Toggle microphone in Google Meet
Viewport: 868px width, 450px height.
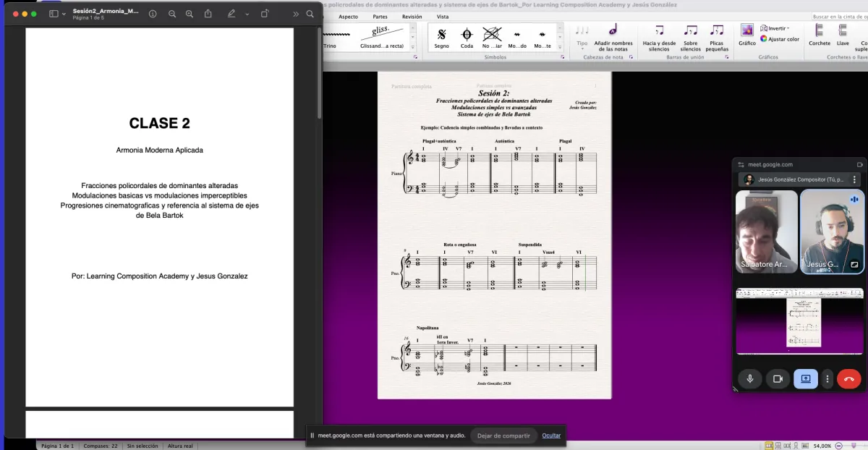click(x=750, y=378)
